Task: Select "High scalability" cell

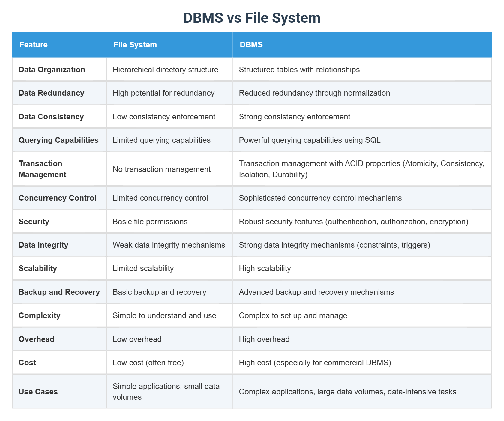Action: click(x=362, y=268)
